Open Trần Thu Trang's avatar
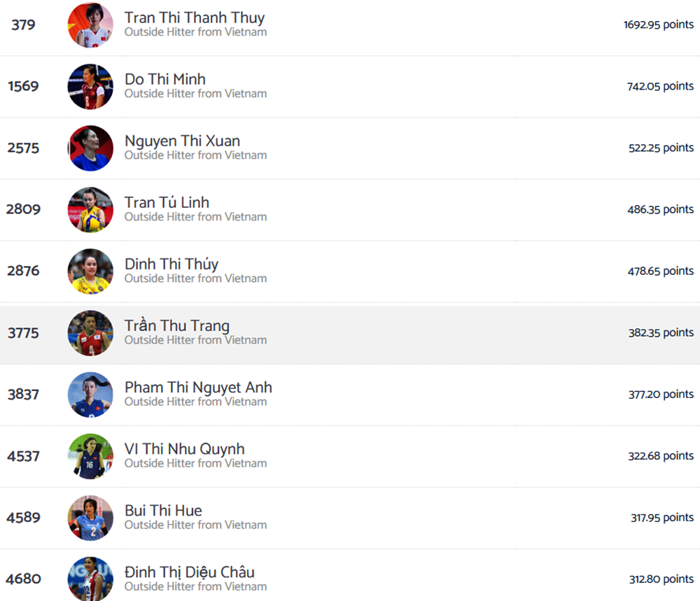 click(x=90, y=333)
